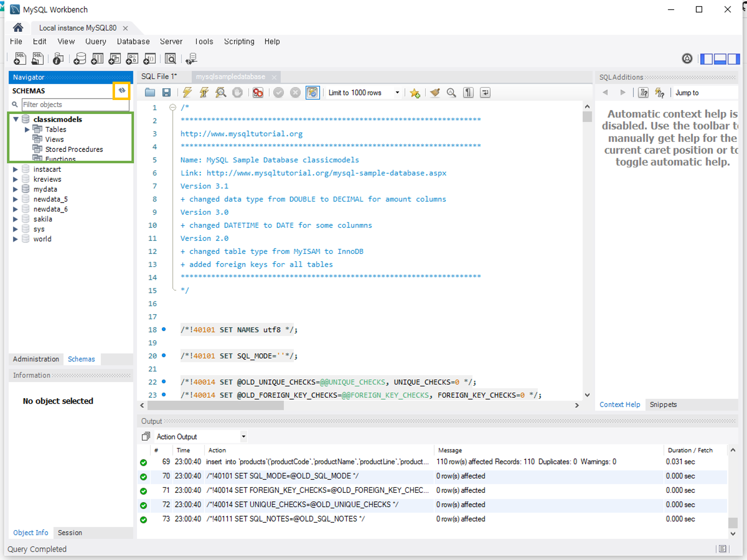Expand the kreviews schema

coord(15,179)
